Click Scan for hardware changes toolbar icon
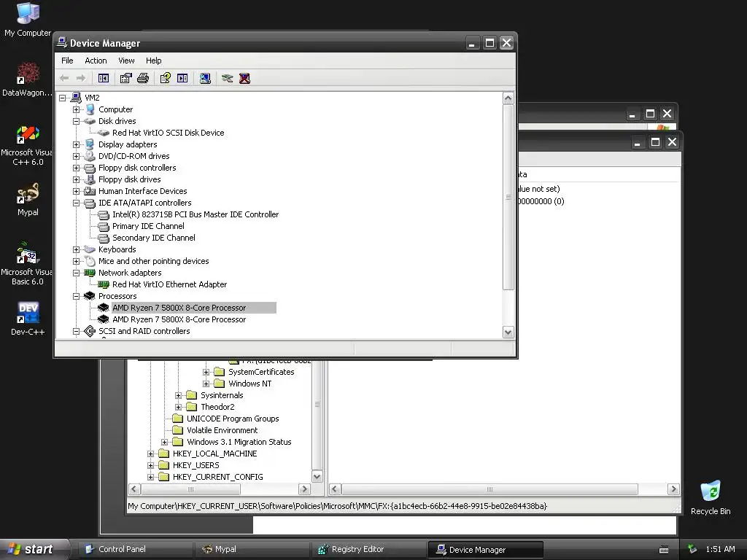The width and height of the screenshot is (747, 560). pos(205,78)
